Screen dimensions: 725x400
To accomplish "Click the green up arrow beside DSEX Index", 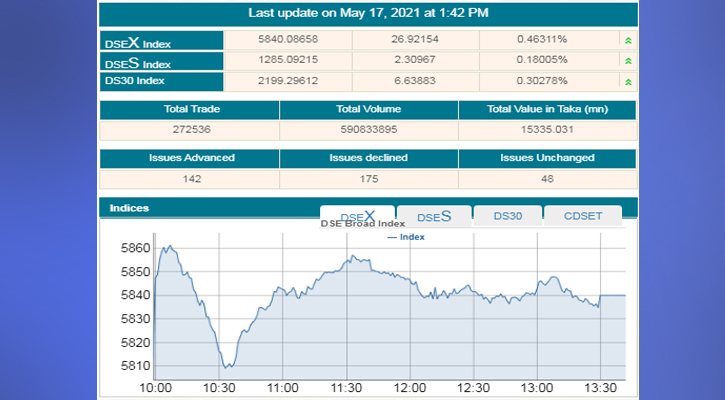I will [x=627, y=40].
